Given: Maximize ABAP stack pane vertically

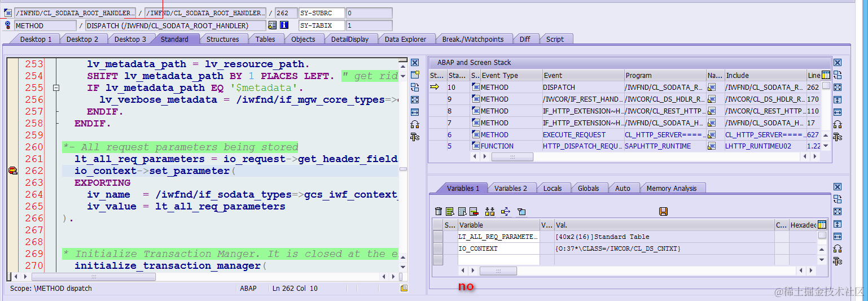Looking at the screenshot, I should pos(838,99).
